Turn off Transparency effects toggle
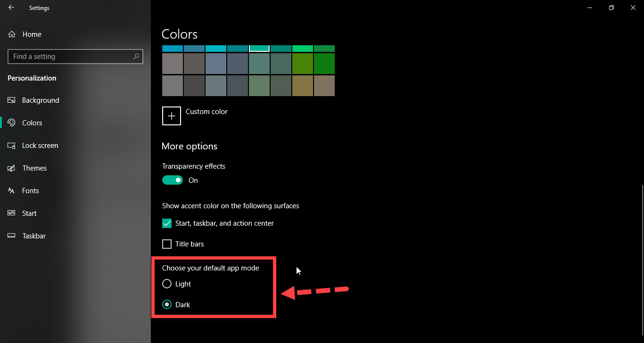This screenshot has width=644, height=343. [173, 180]
